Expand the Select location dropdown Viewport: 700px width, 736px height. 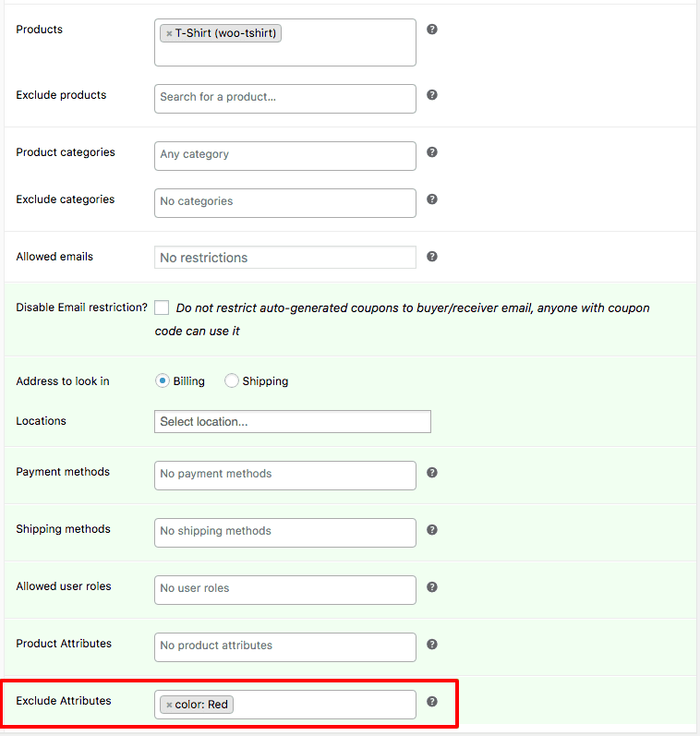coord(292,422)
